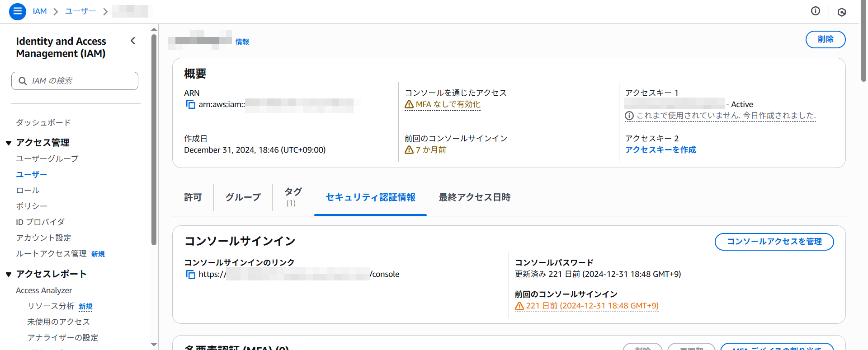This screenshot has width=868, height=350.
Task: Copy the ARN using copy icon
Action: click(x=190, y=105)
